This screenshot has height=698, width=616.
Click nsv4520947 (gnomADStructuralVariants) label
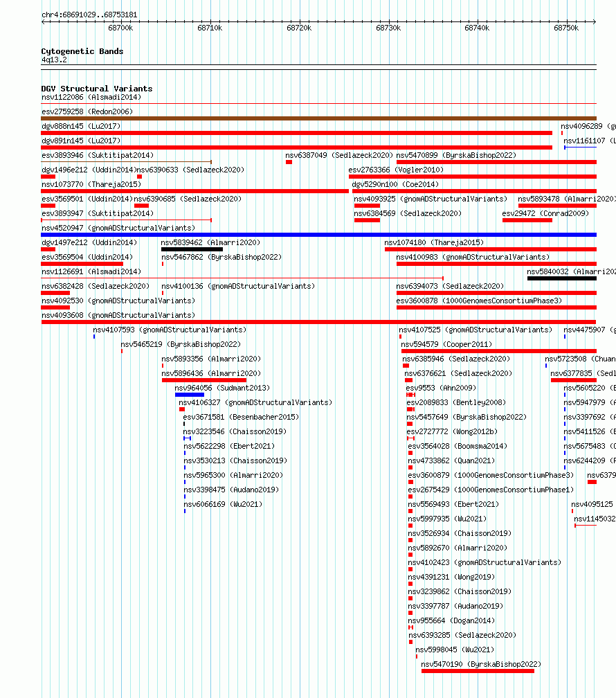118,228
